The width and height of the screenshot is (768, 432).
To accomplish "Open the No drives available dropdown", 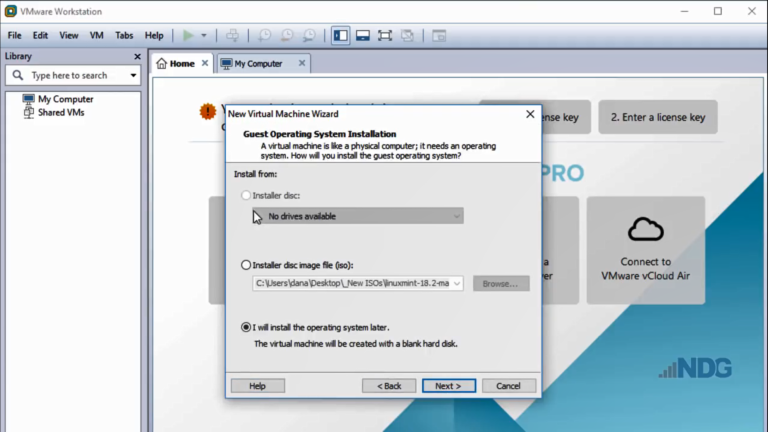I will click(x=358, y=216).
